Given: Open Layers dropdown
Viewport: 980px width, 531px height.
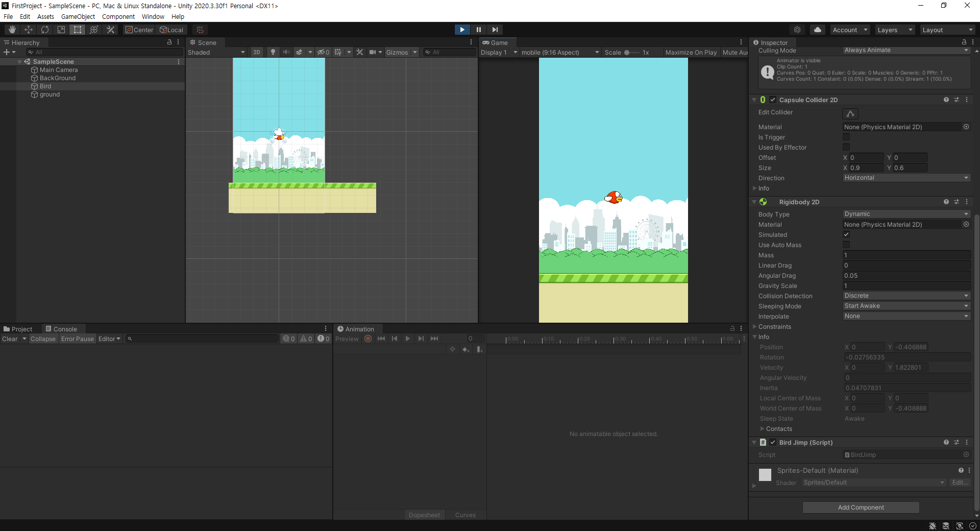Looking at the screenshot, I should click(x=895, y=30).
